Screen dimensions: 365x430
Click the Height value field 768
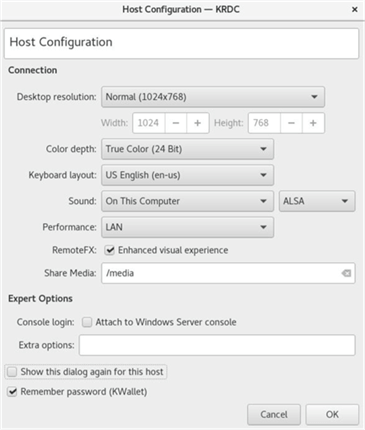[264, 123]
